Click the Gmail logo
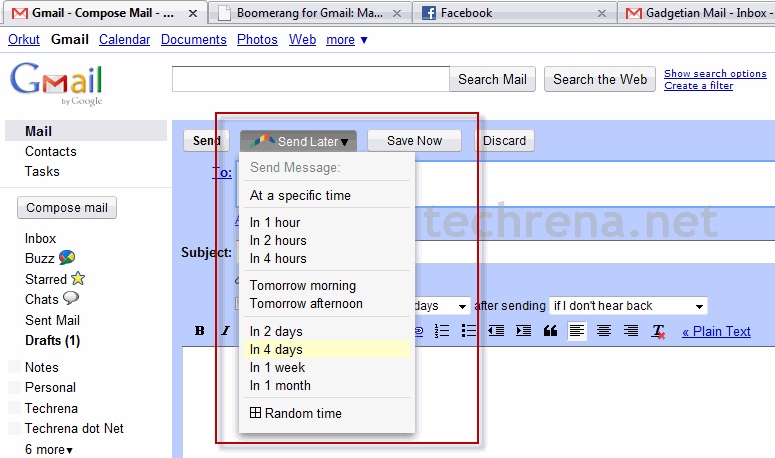Screen dimensions: 775x458 click(x=56, y=83)
